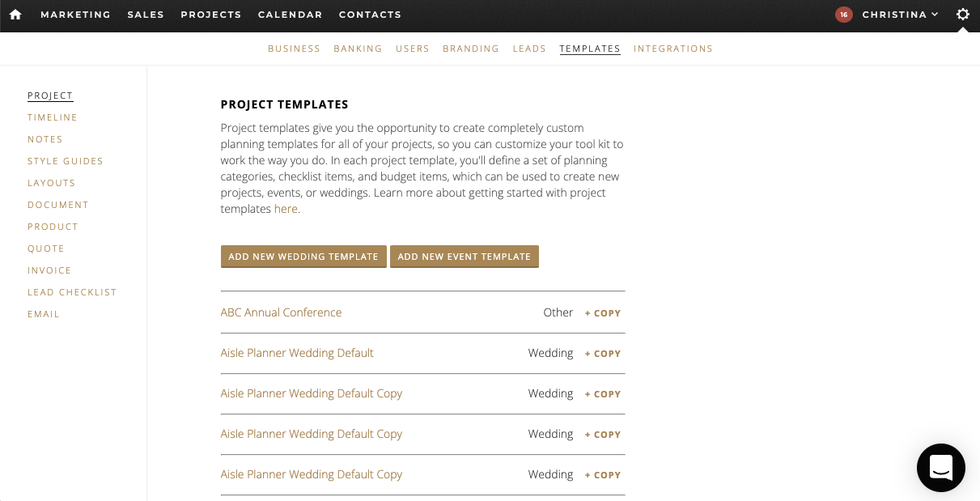Add a new event template
The image size is (980, 501).
465,257
